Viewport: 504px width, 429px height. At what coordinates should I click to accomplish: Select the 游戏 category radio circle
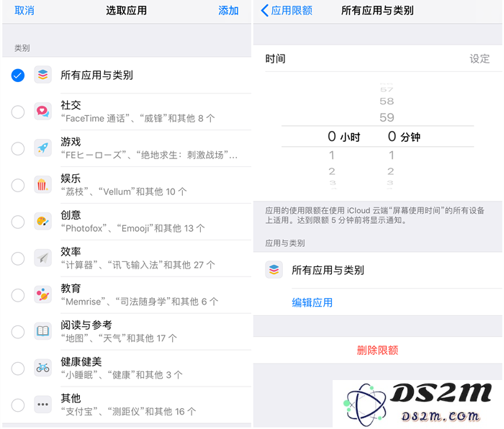tap(18, 148)
